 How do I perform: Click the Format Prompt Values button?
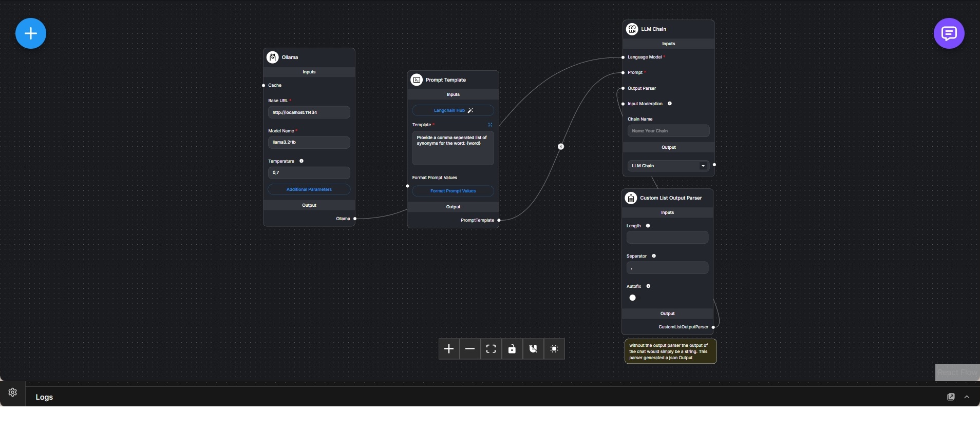pyautogui.click(x=453, y=191)
